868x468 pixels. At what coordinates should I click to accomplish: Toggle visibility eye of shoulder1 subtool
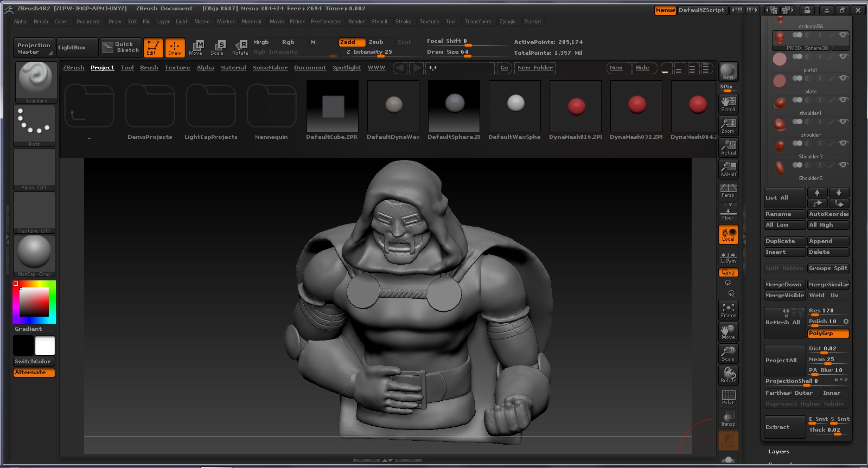tap(843, 100)
